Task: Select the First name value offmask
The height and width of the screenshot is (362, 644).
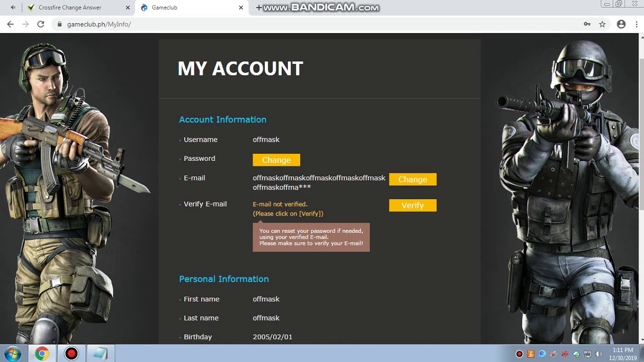Action: click(x=266, y=299)
